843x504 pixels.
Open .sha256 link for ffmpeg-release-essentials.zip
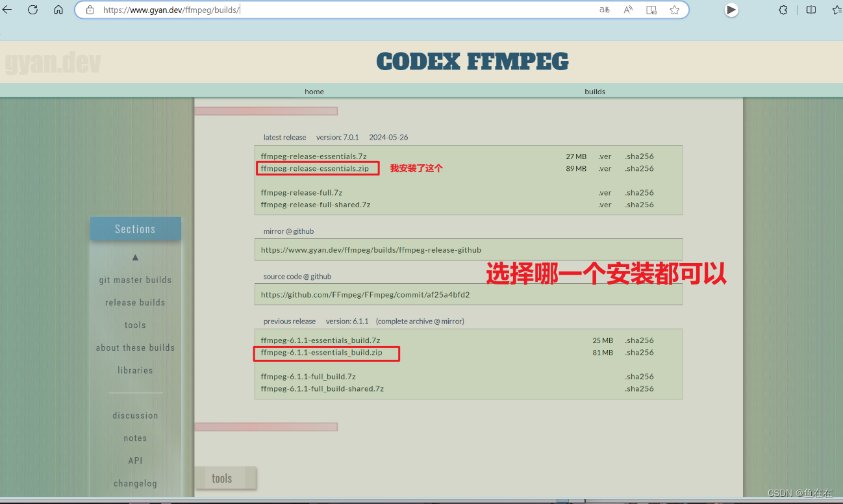coord(639,168)
